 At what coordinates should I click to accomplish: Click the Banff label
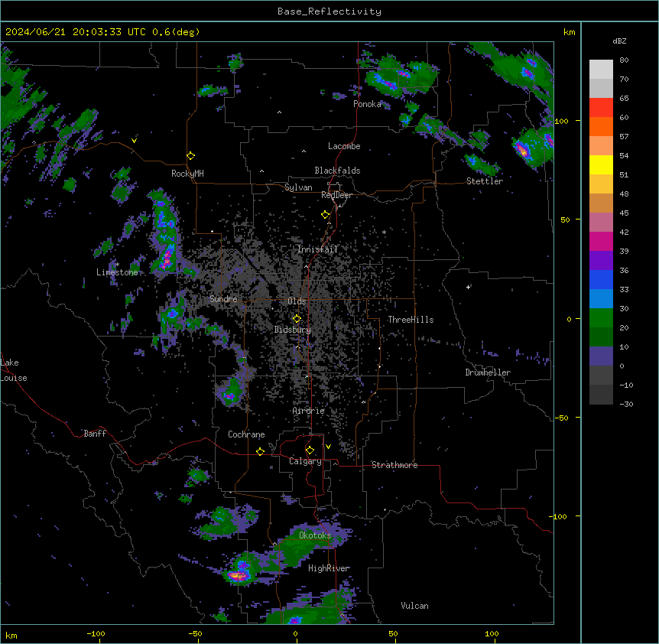coord(95,434)
